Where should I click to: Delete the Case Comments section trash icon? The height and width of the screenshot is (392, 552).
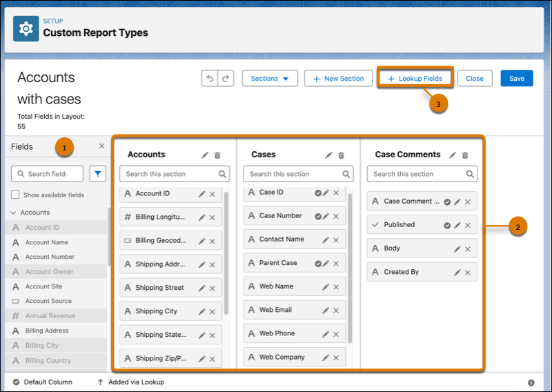tap(465, 155)
